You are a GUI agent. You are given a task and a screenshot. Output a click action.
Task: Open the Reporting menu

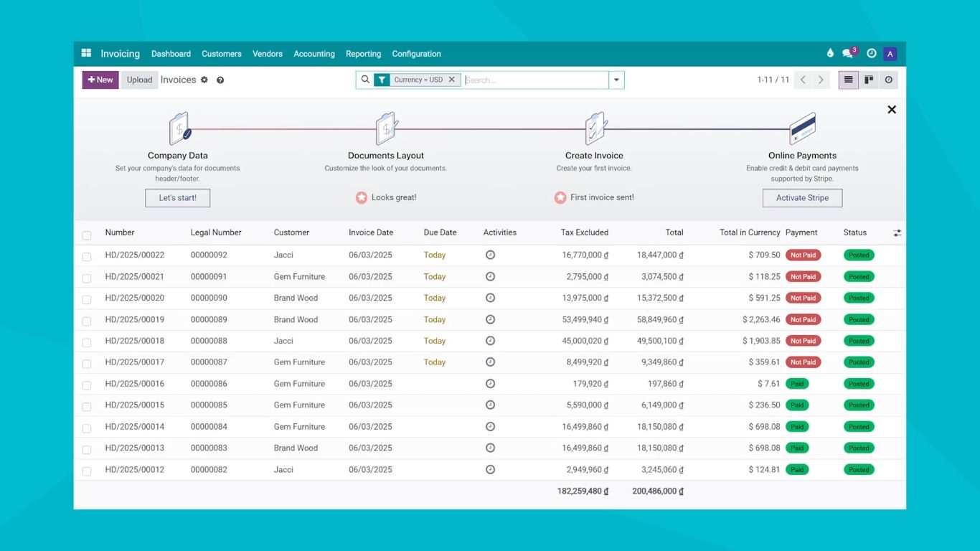click(363, 54)
